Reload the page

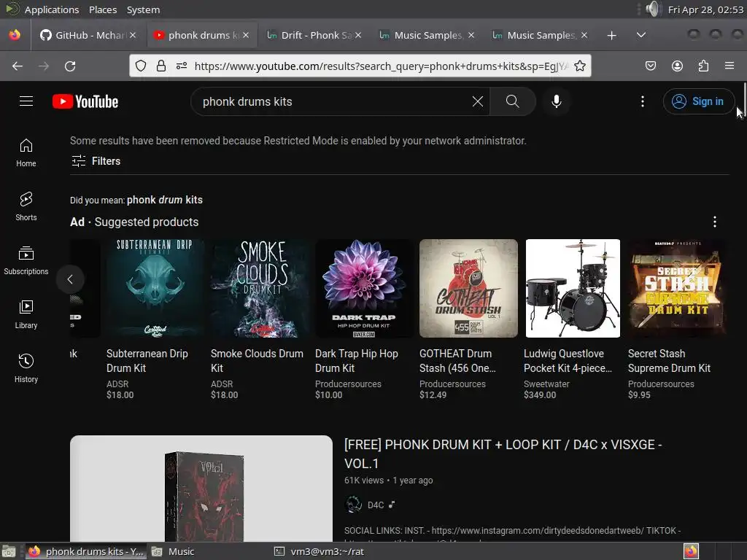pyautogui.click(x=70, y=66)
